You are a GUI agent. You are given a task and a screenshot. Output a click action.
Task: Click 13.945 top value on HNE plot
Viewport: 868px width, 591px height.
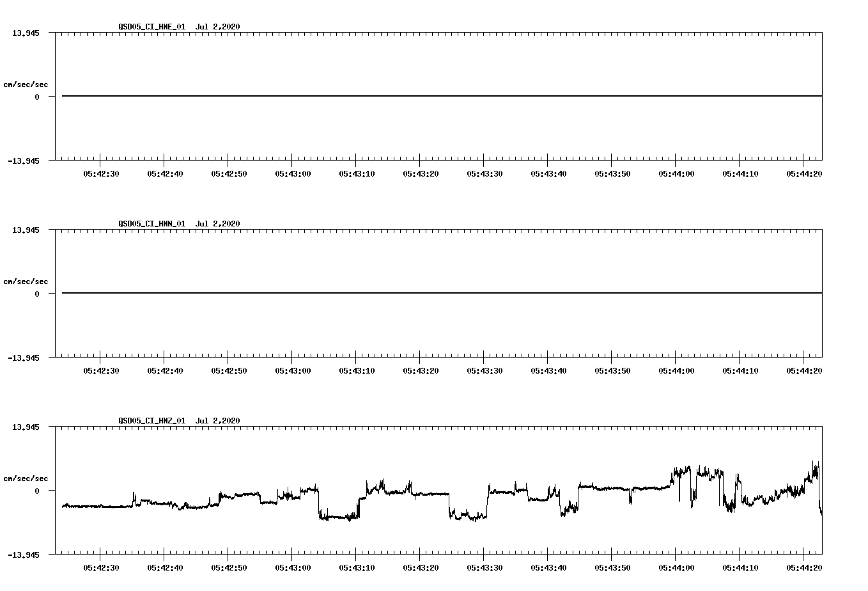pos(26,33)
